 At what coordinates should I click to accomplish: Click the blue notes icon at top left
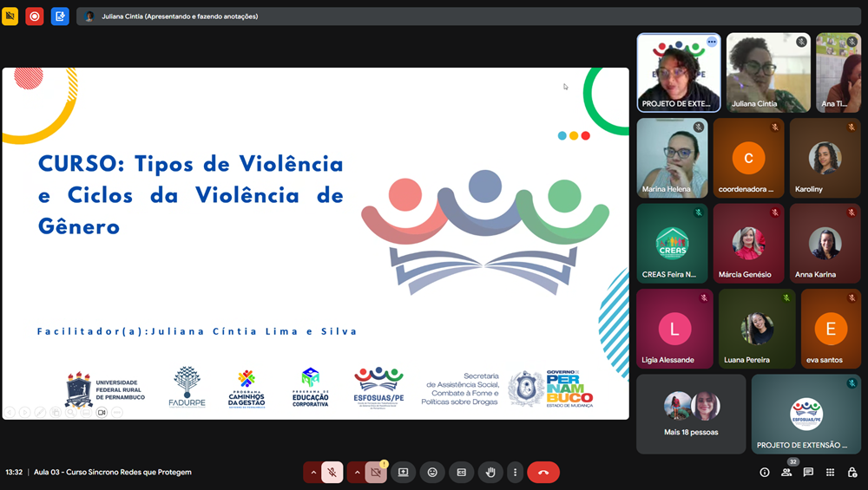point(60,16)
